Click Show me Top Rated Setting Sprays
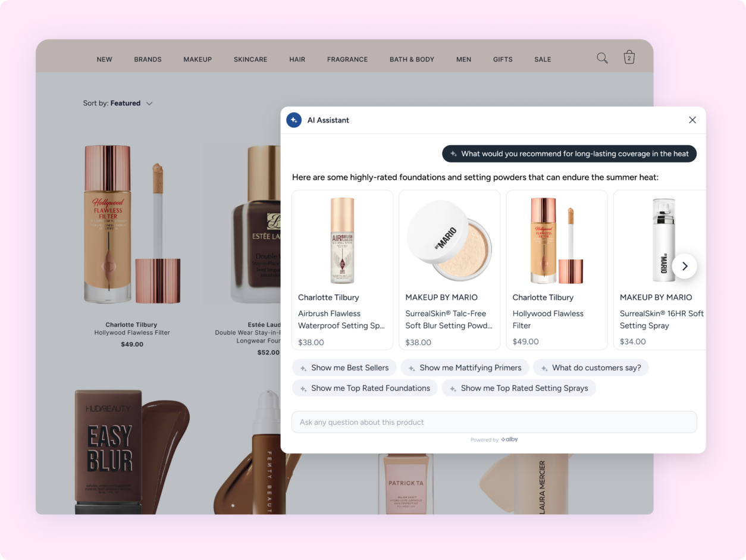 pos(519,388)
